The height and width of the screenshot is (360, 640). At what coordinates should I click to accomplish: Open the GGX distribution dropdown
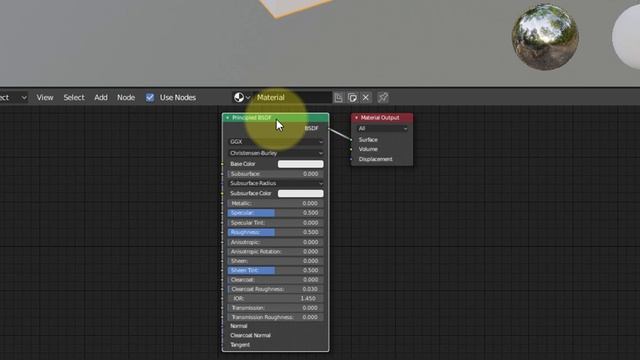click(x=276, y=142)
